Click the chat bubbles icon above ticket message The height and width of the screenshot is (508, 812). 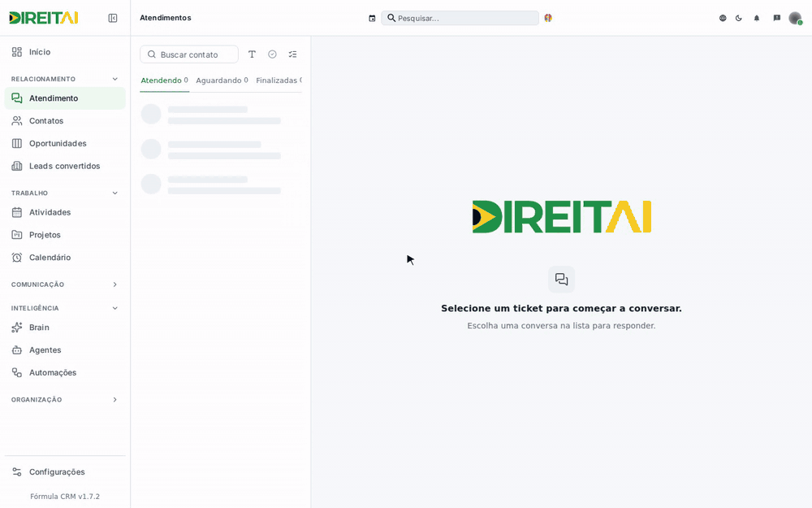coord(561,280)
